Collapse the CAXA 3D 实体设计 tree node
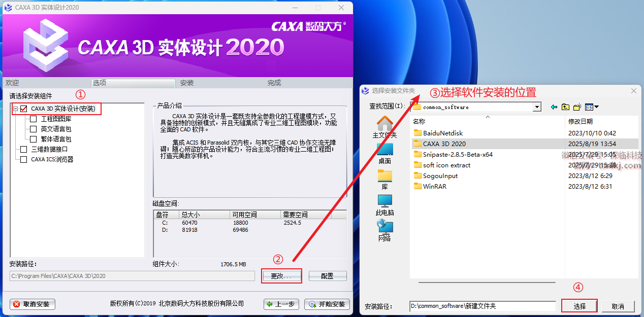This screenshot has height=317, width=644. (16, 109)
